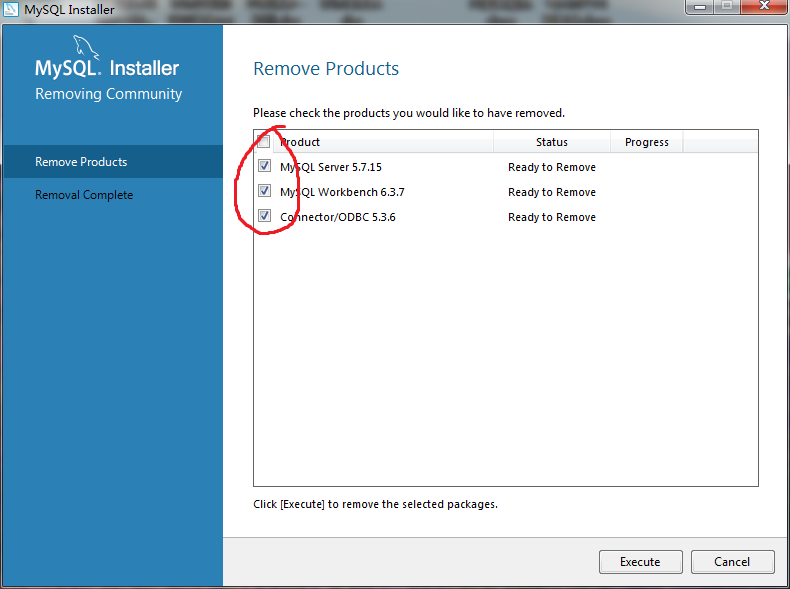The height and width of the screenshot is (589, 790).
Task: Select the MySQL Server 5.7.15 row text
Action: pos(331,167)
